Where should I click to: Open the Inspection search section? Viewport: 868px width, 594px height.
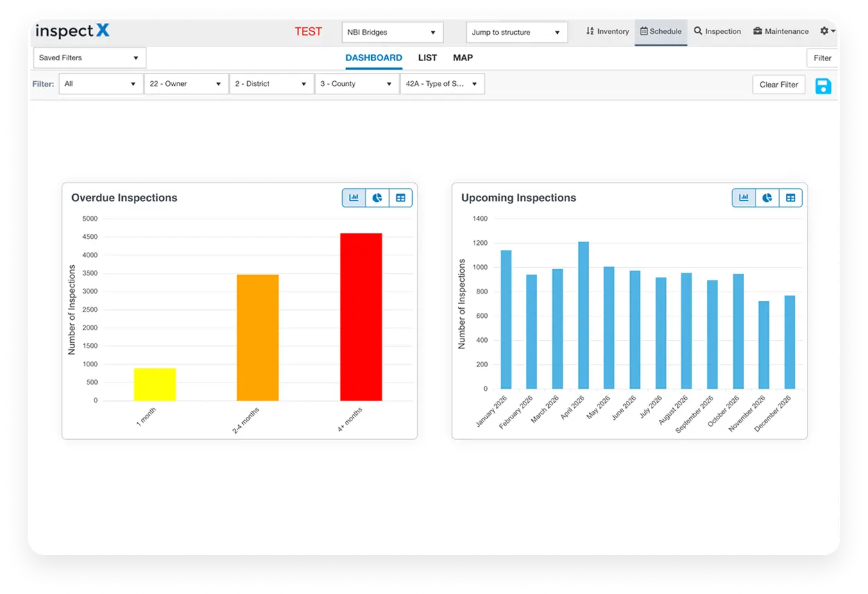(x=717, y=31)
